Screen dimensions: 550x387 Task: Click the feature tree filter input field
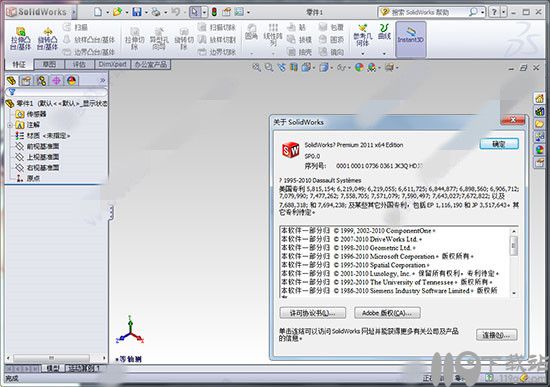tap(56, 92)
